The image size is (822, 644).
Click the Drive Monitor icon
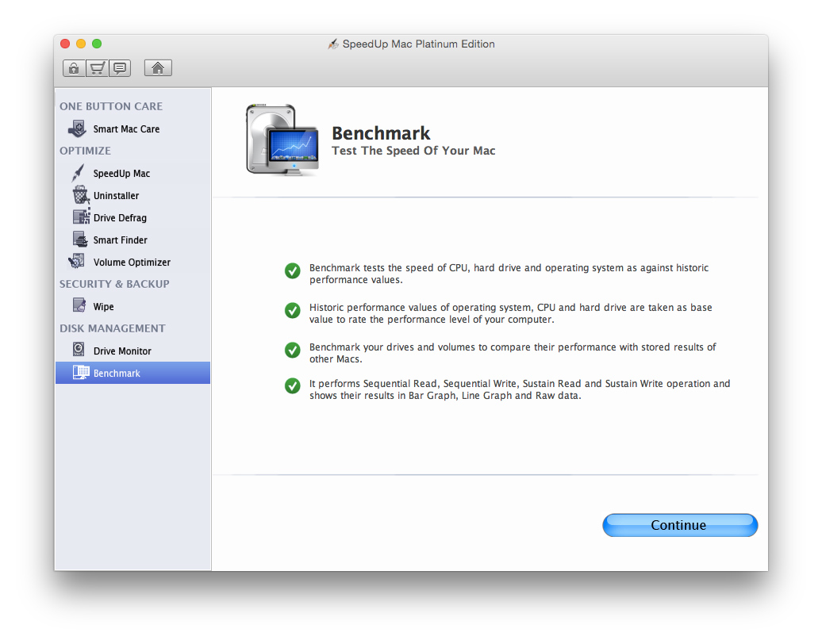pyautogui.click(x=79, y=350)
